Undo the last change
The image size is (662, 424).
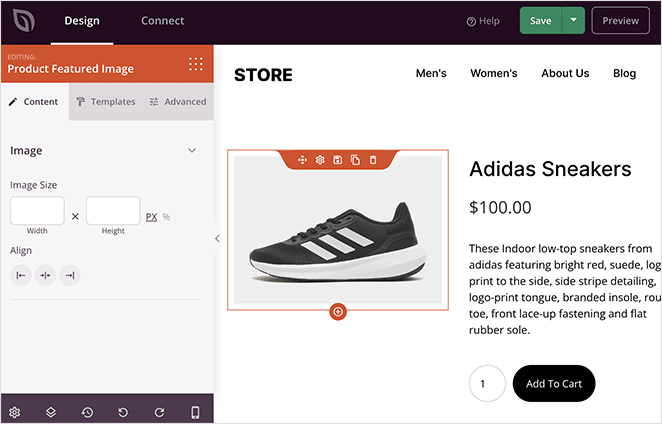(x=123, y=412)
